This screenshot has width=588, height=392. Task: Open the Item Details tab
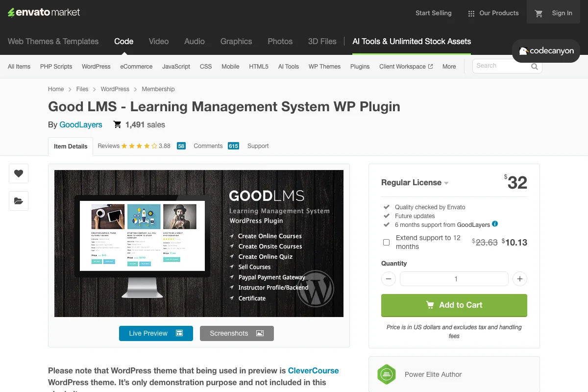[x=71, y=147]
